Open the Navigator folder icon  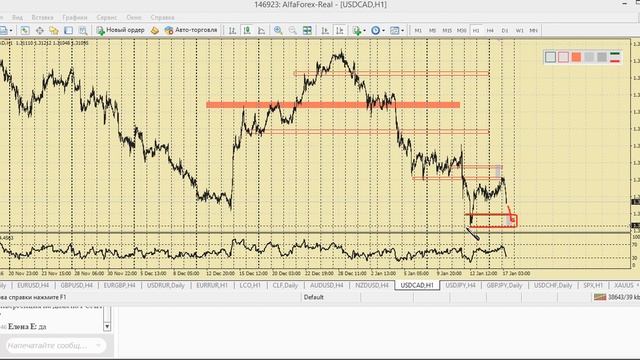point(54,30)
